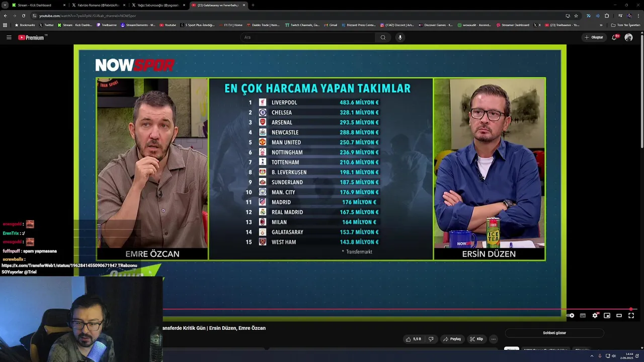
Task: Click the Oluştur create button
Action: point(594,37)
